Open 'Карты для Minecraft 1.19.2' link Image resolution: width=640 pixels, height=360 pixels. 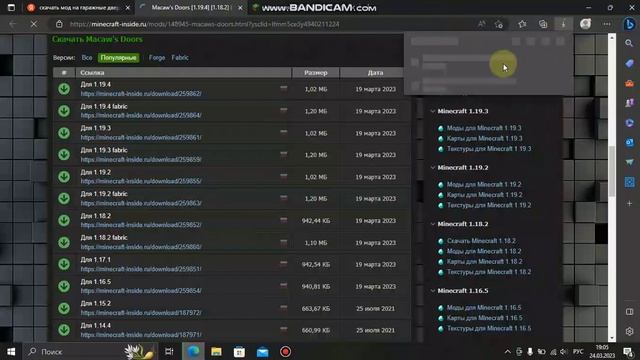[x=484, y=195]
